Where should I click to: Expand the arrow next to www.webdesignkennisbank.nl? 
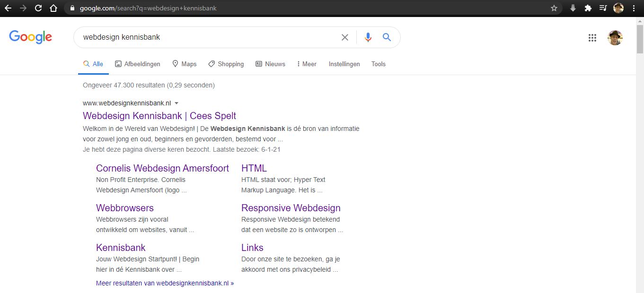176,103
